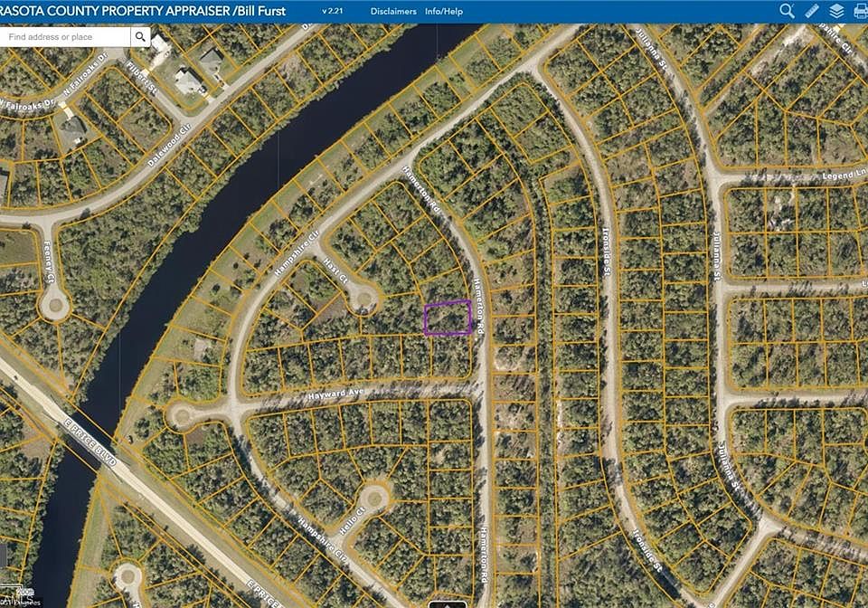This screenshot has width=868, height=608.
Task: Activate the ruler measurement tool
Action: 812,11
